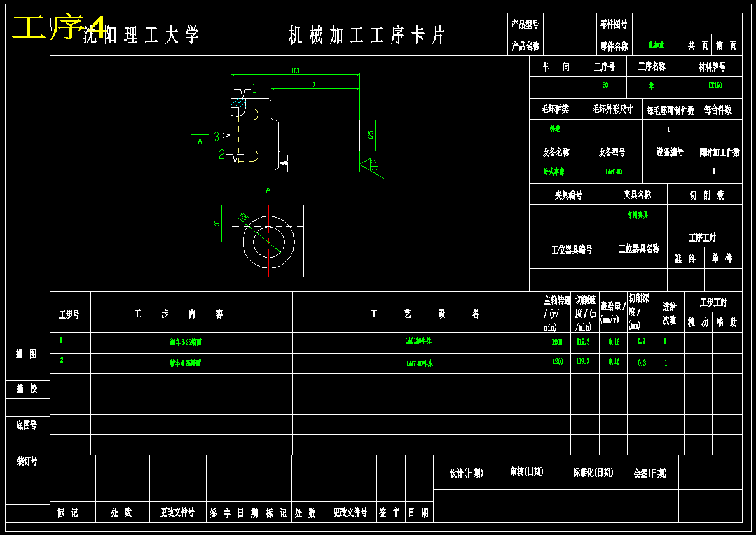
Task: Click the 工序名称 header
Action: (x=652, y=67)
